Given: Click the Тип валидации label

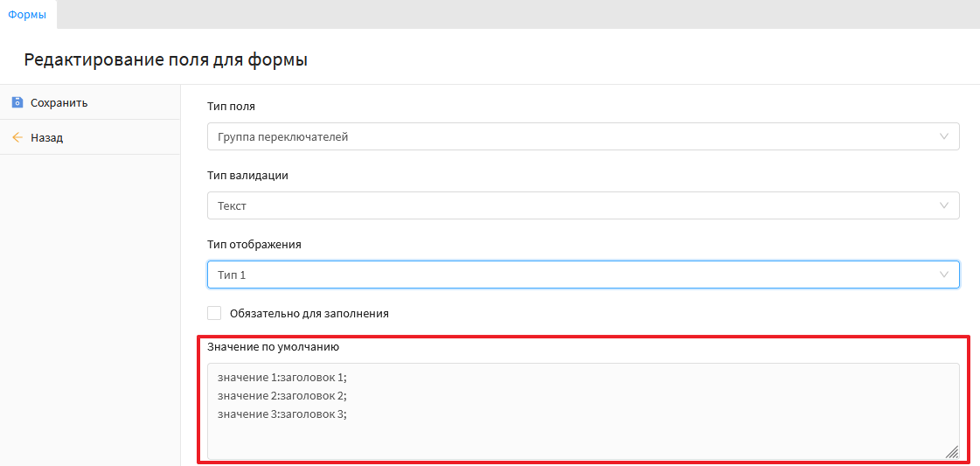Looking at the screenshot, I should click(x=247, y=175).
